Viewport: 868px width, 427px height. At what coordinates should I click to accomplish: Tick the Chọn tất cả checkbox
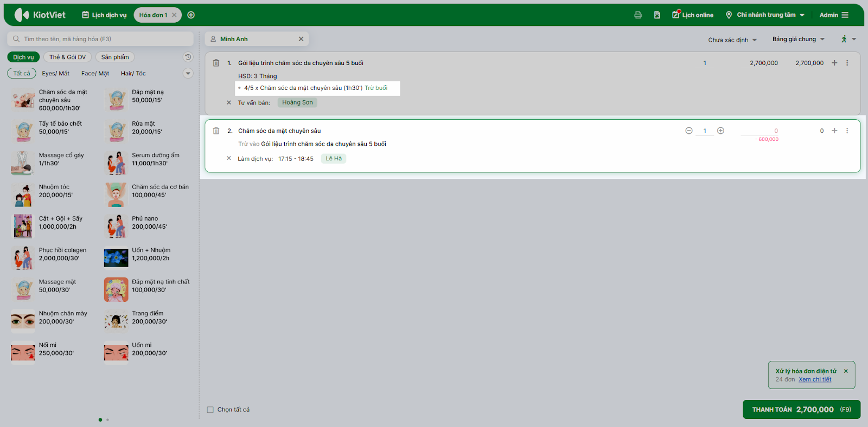pyautogui.click(x=210, y=410)
